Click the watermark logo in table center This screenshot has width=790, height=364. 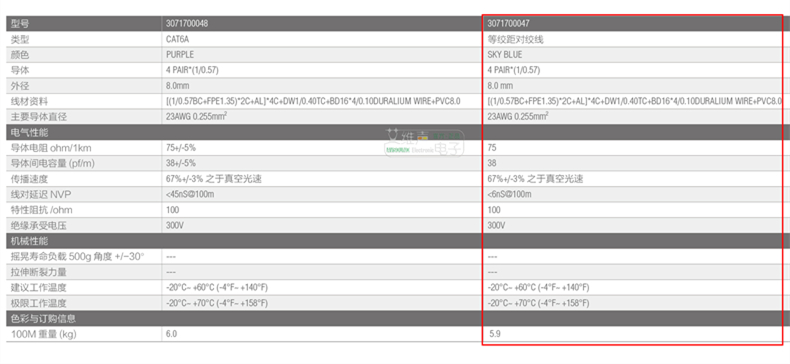[425, 142]
